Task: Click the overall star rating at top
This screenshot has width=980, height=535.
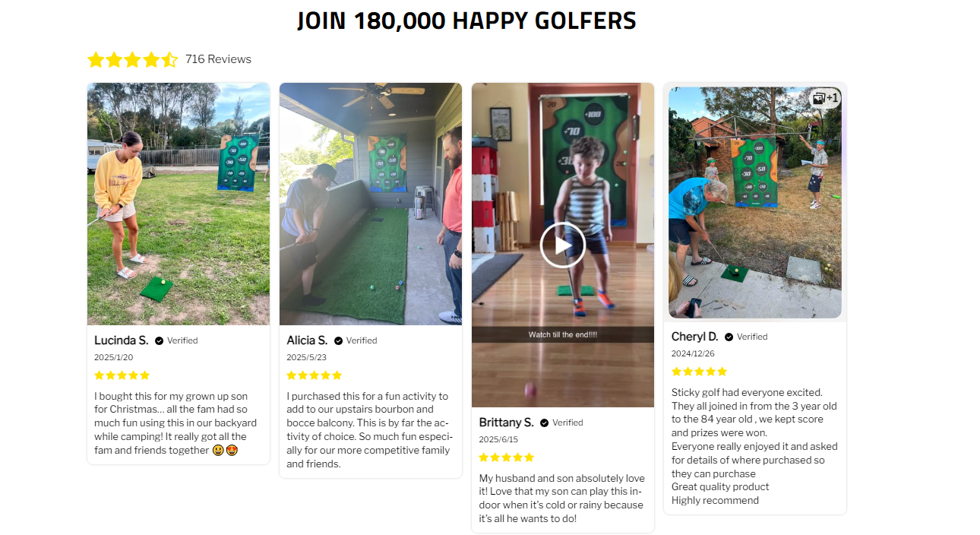Action: (132, 59)
